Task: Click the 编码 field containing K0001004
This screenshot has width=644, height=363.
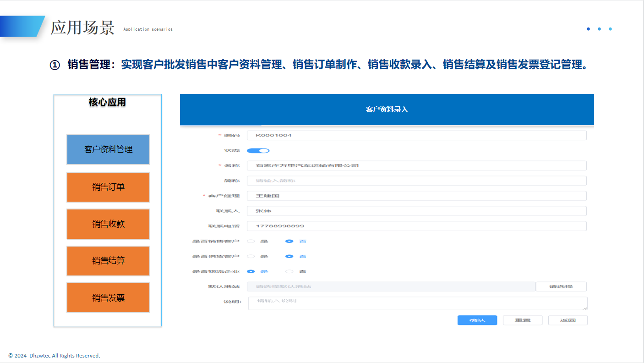Action: coord(417,135)
